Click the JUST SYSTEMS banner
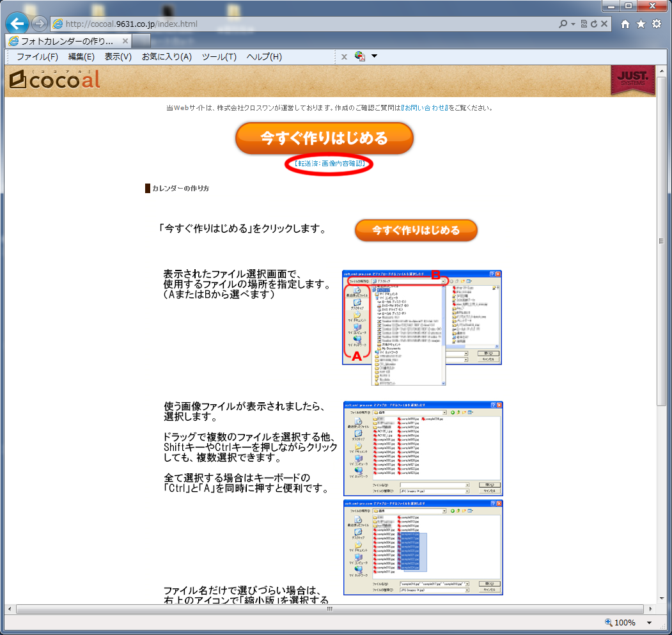 [x=632, y=81]
